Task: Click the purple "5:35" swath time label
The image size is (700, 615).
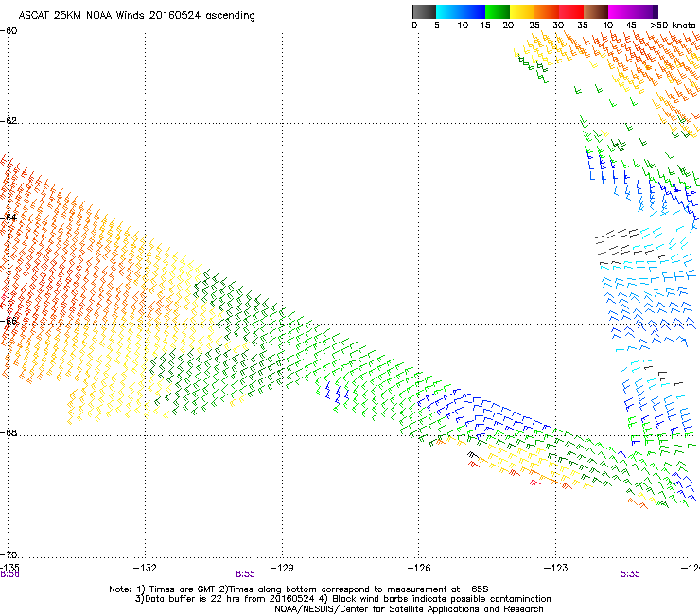Action: coord(630,574)
